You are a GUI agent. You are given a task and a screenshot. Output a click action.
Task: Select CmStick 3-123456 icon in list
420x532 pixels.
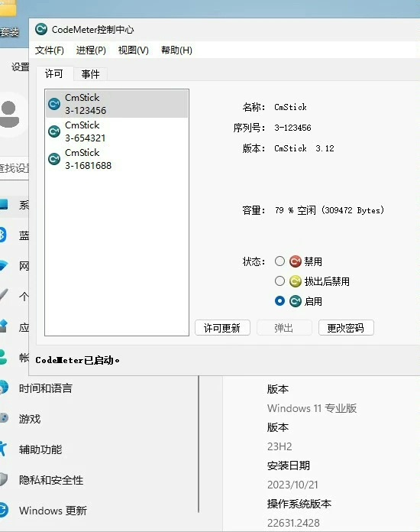pyautogui.click(x=54, y=104)
